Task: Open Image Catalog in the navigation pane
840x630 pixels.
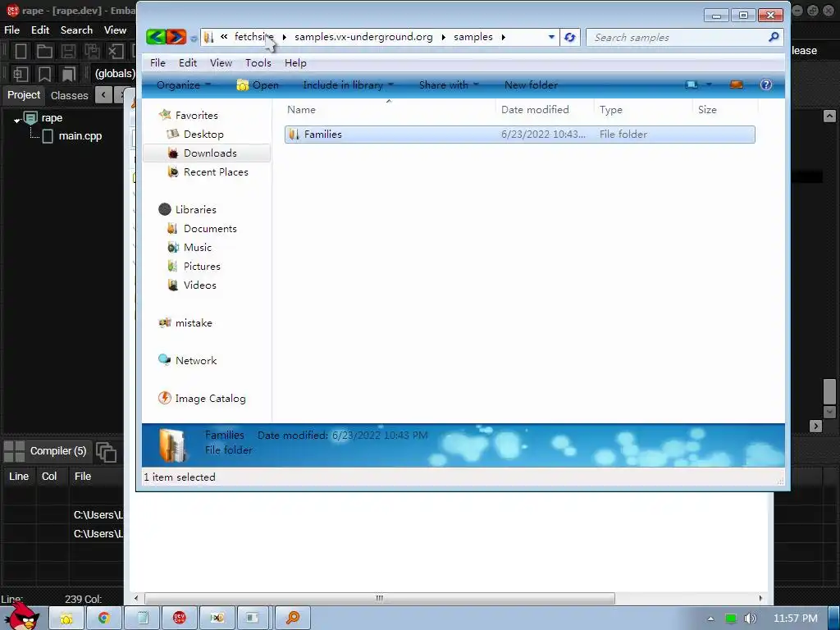Action: [210, 399]
